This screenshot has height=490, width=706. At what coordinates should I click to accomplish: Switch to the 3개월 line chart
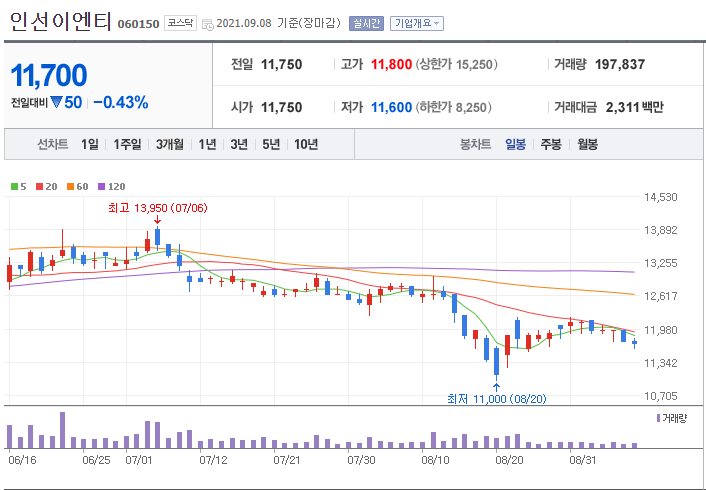pyautogui.click(x=170, y=145)
